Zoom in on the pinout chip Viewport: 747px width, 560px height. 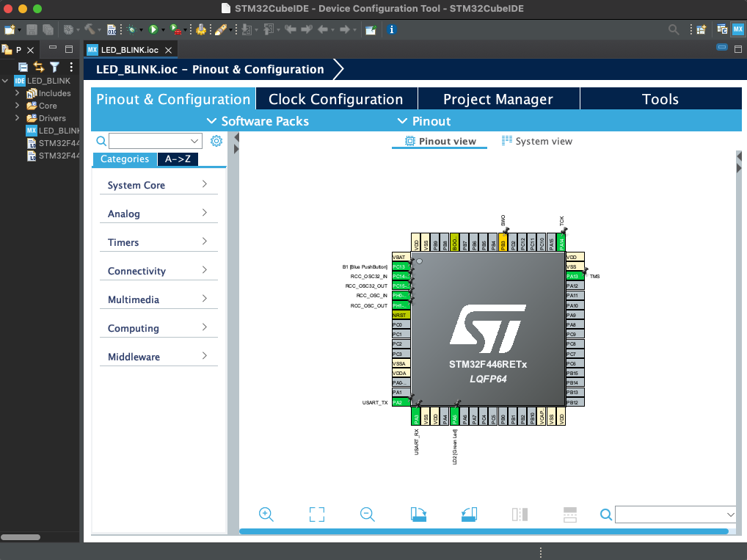266,514
